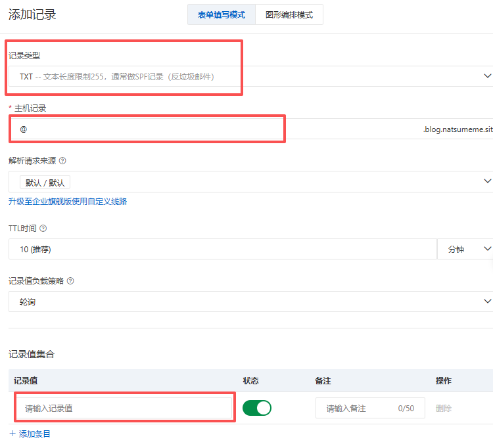Open 升级至企业旗舰版使用自定义线路 link

point(68,202)
